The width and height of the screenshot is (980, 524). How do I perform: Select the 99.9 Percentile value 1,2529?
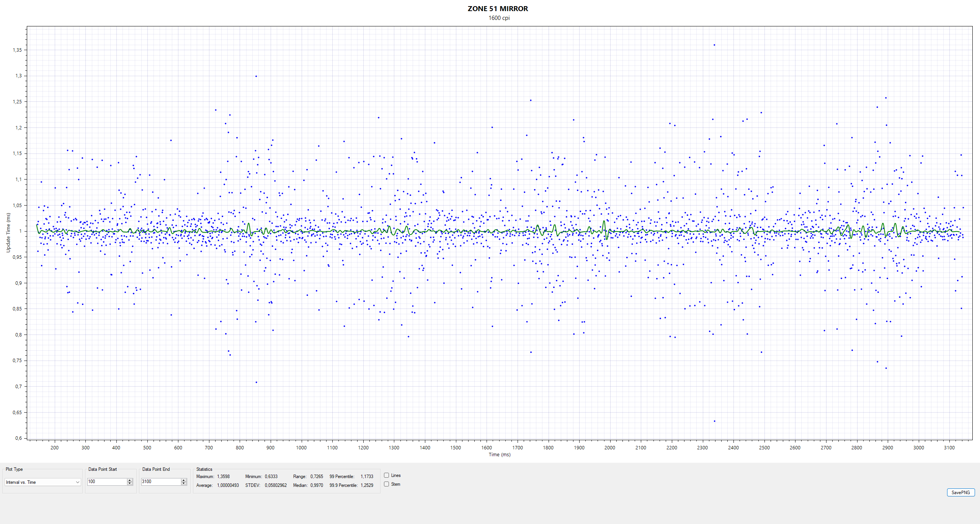367,485
